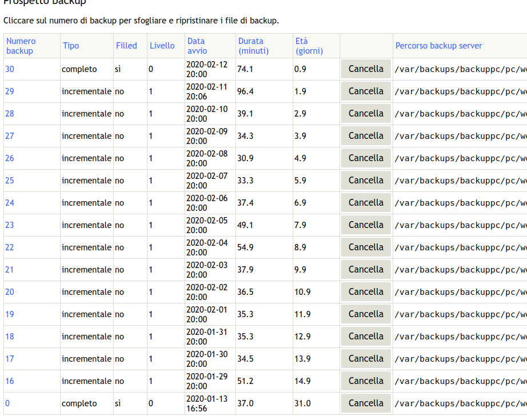Screen dimensions: 527x420
Task: Click Cancella for backup 0
Action: [x=366, y=403]
